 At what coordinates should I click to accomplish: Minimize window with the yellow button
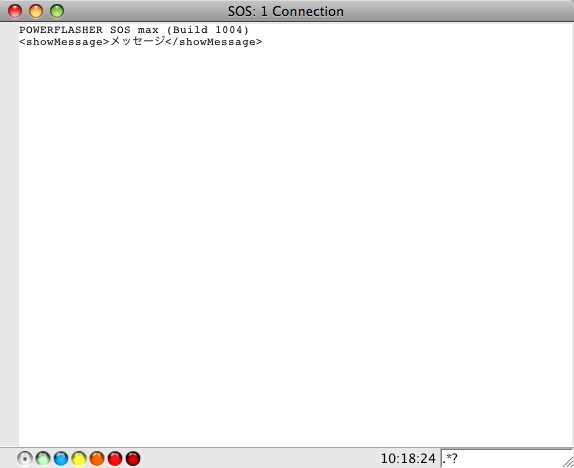click(x=36, y=11)
